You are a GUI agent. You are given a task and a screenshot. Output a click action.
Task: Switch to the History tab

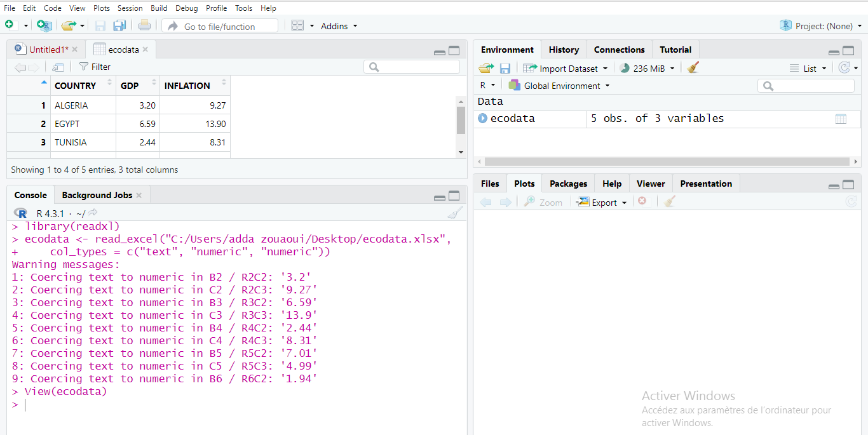[564, 50]
